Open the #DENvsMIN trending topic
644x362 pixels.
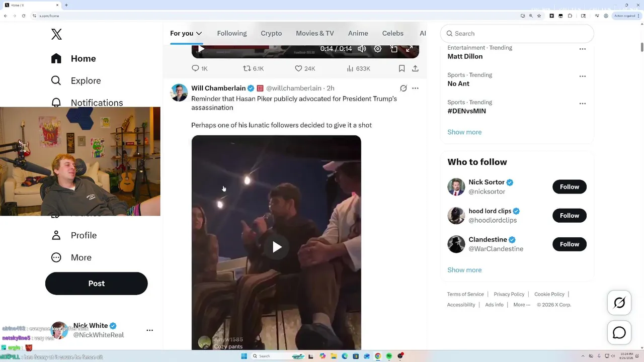466,111
